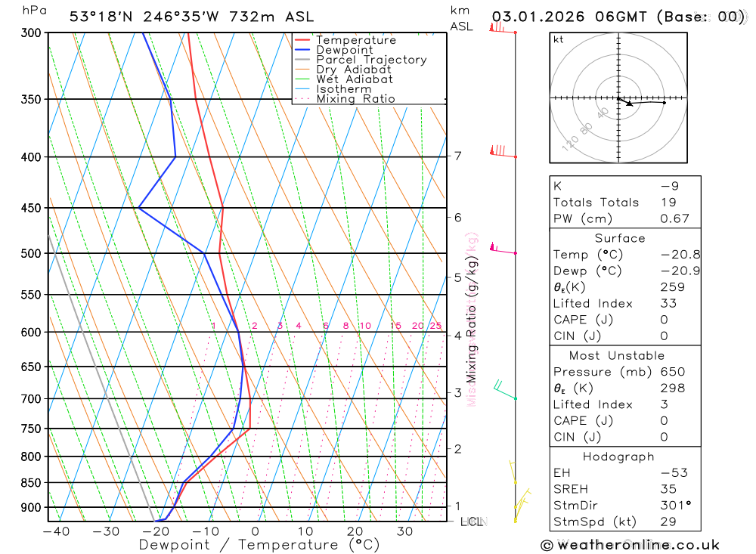
Task: Click the -30 temperature axis label
Action: 106,531
